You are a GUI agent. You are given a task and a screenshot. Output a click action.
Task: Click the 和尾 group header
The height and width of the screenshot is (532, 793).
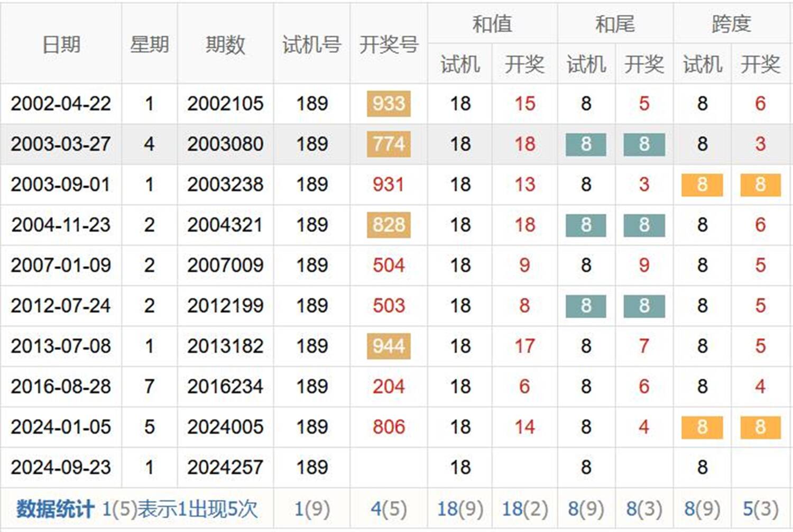click(615, 24)
